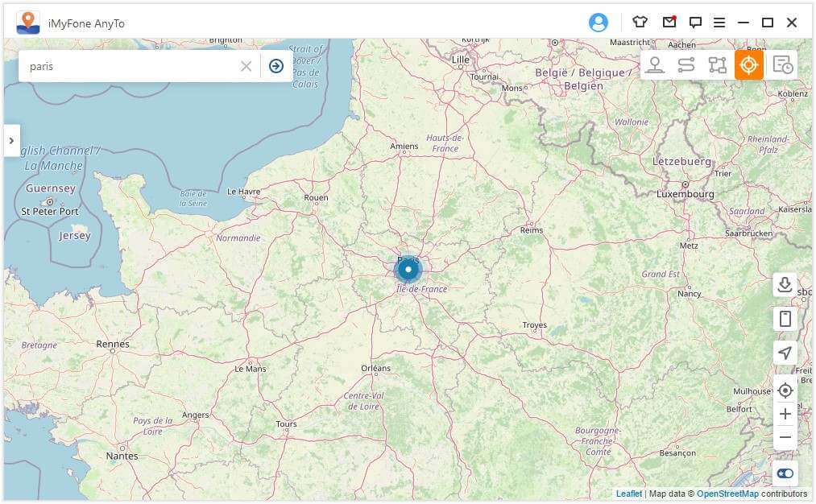Click the Grand Est region label

pyautogui.click(x=661, y=274)
